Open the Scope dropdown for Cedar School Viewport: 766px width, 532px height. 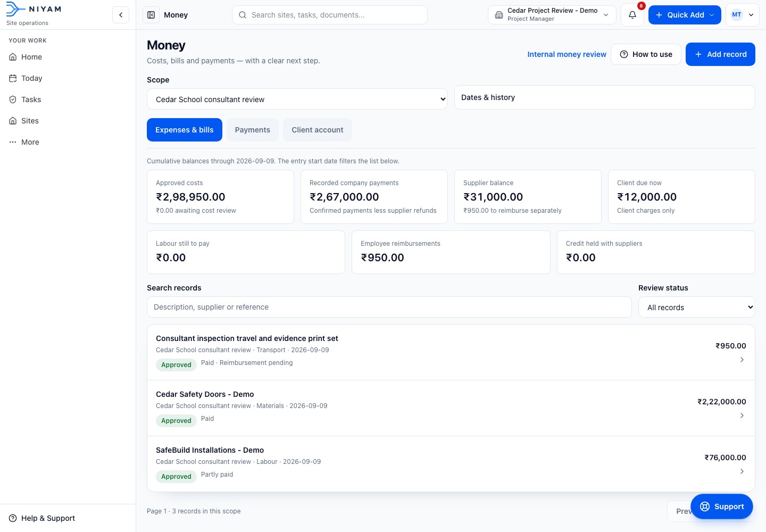(x=297, y=99)
